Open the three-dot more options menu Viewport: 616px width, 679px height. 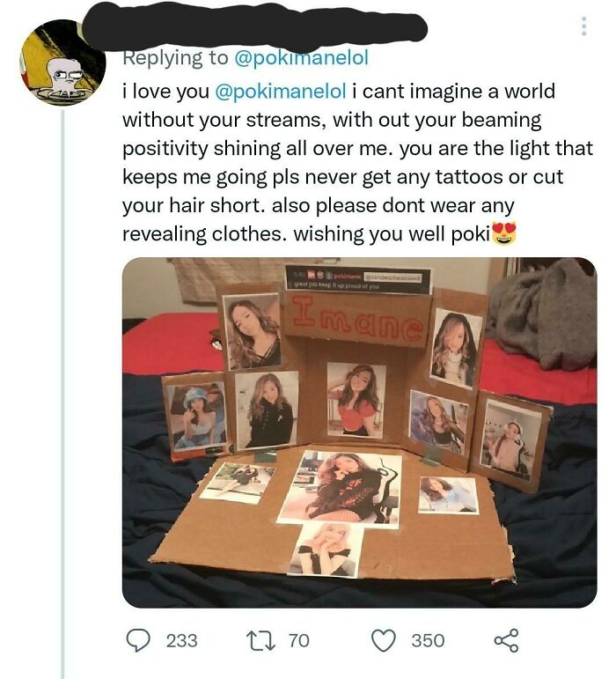click(583, 27)
